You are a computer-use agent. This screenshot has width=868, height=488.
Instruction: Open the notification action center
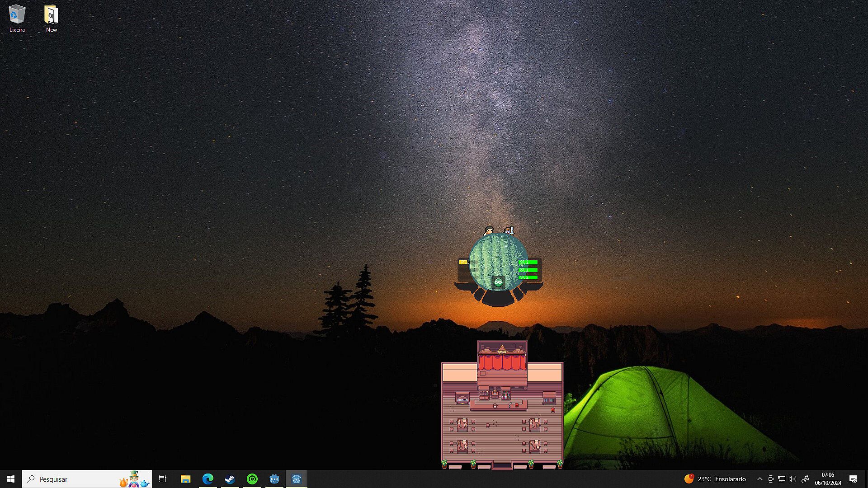tap(853, 479)
